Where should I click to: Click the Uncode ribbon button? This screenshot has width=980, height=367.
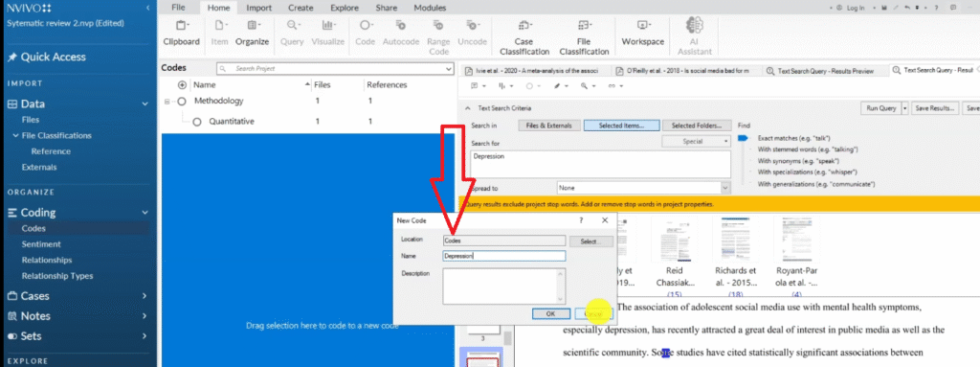click(473, 34)
